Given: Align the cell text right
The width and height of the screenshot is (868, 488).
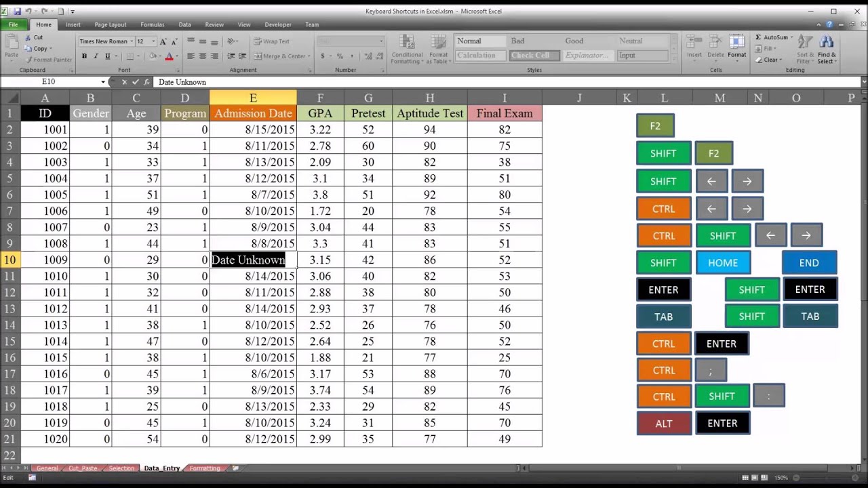Looking at the screenshot, I should click(215, 56).
